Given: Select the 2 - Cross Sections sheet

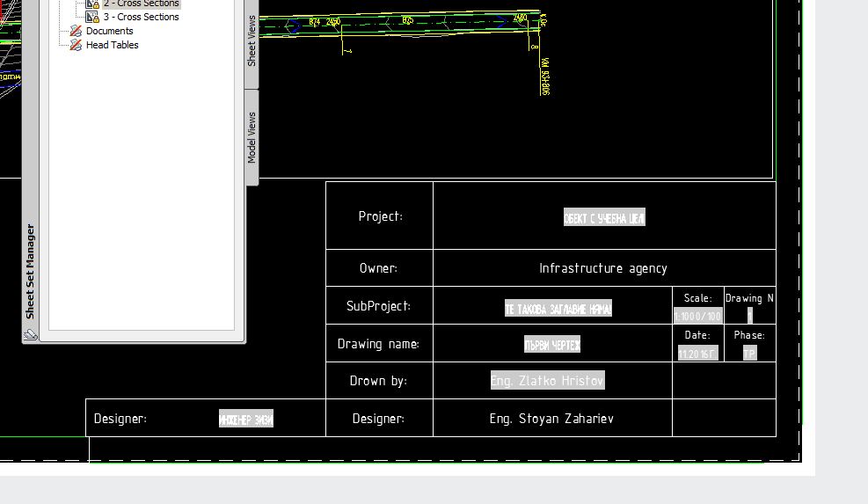Looking at the screenshot, I should 142,4.
